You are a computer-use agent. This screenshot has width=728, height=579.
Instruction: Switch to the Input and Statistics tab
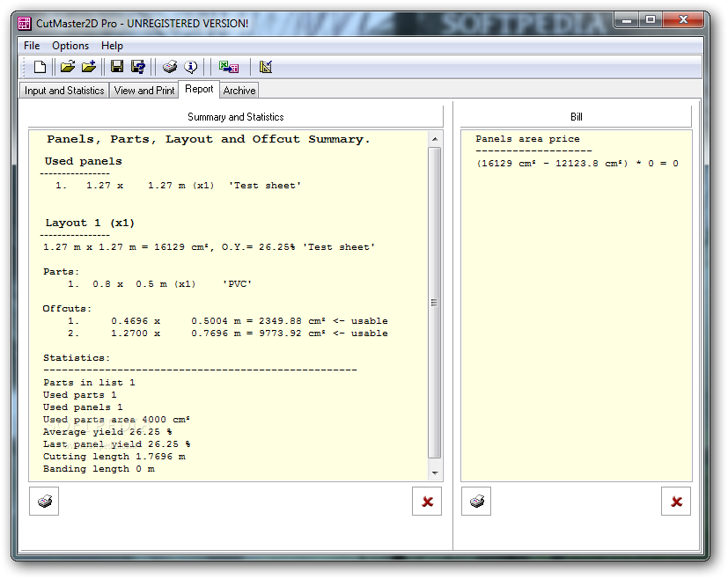[x=64, y=91]
